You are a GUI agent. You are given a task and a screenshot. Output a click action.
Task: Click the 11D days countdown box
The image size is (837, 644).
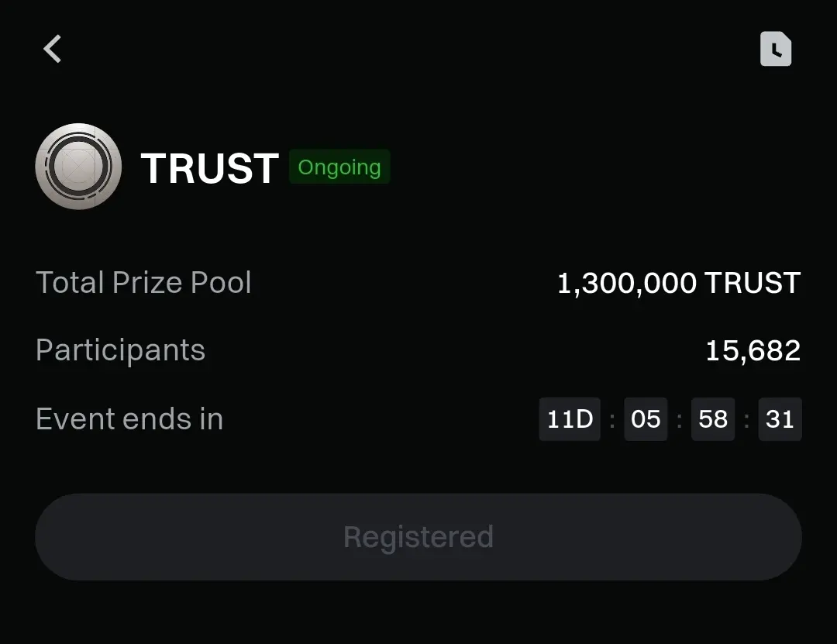(x=570, y=419)
